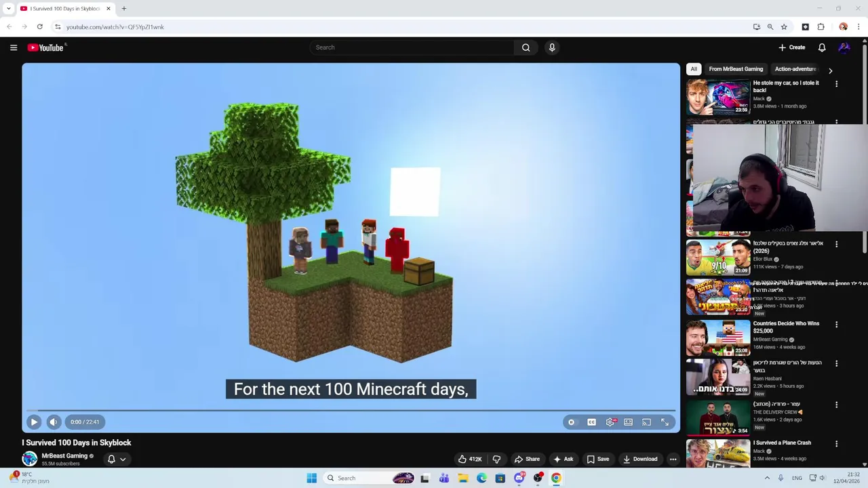
Task: Click the YouTube search field
Action: click(412, 47)
